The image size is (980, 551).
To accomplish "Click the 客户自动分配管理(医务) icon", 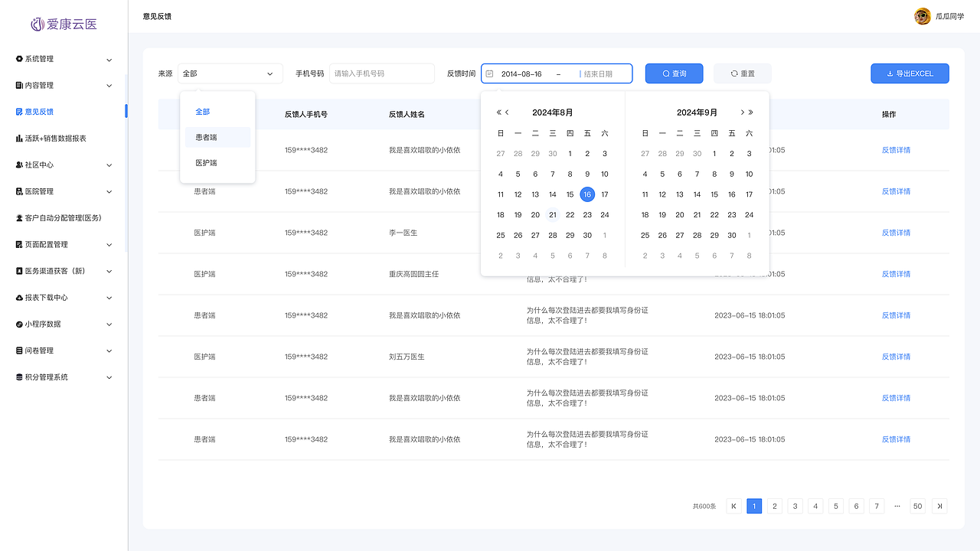I will tap(19, 218).
